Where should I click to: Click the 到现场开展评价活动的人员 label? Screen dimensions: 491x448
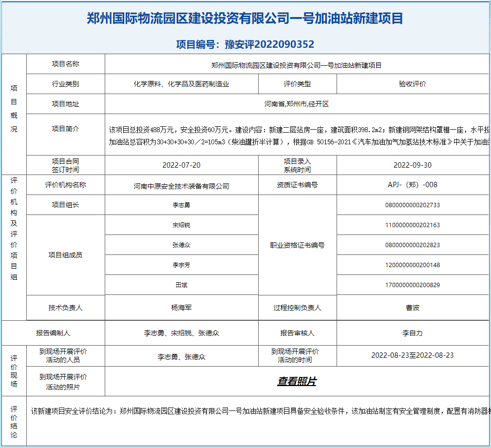click(x=63, y=355)
